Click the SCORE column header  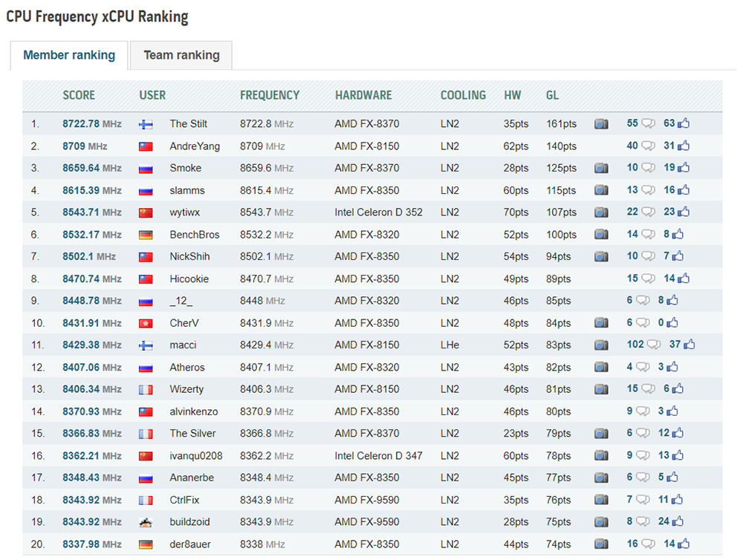pos(79,95)
